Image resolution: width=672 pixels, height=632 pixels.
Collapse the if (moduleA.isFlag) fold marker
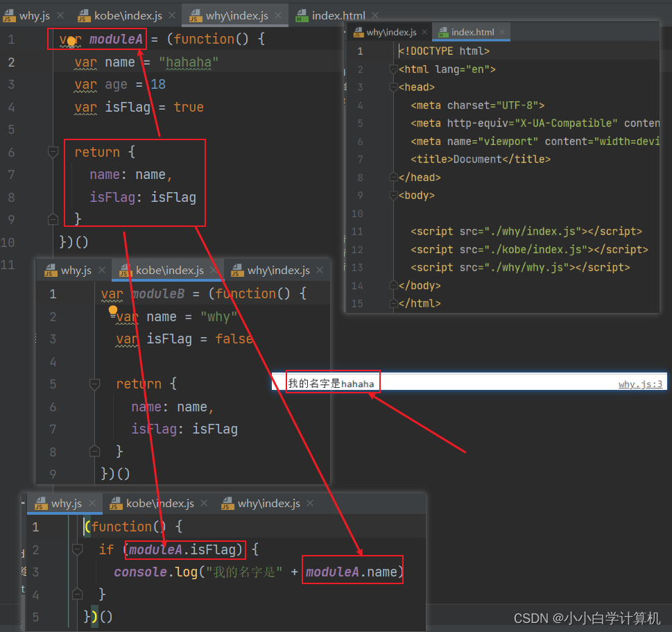[78, 549]
